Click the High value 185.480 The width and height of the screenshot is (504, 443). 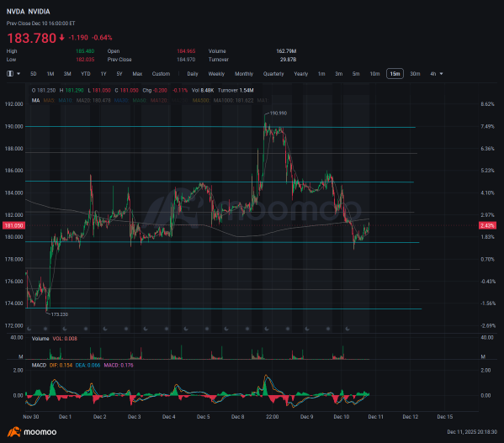(85, 51)
